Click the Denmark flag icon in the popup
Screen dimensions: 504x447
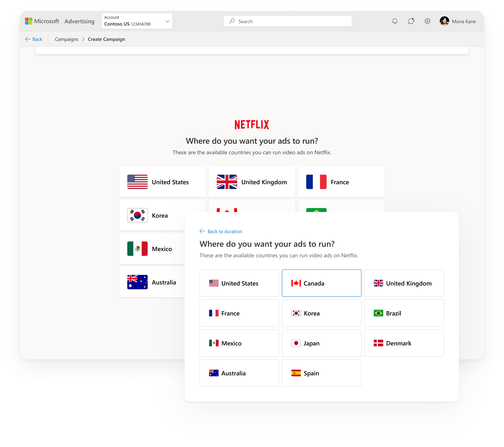point(378,343)
